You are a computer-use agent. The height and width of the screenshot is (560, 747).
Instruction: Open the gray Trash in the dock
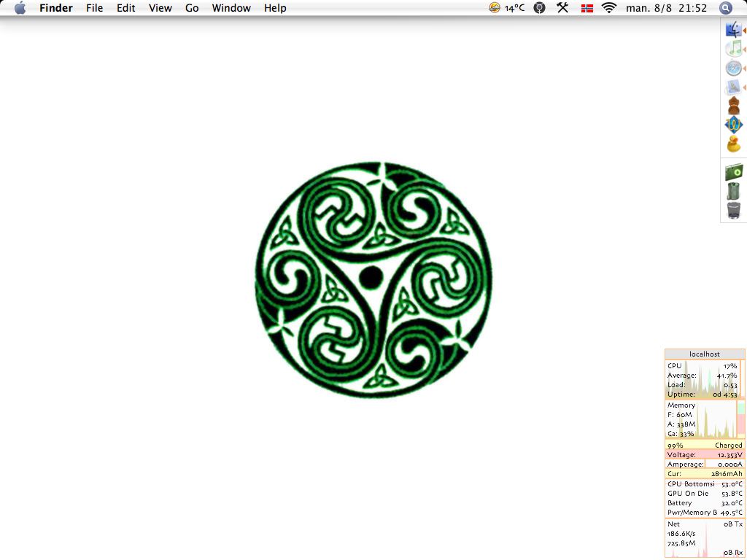[x=734, y=210]
